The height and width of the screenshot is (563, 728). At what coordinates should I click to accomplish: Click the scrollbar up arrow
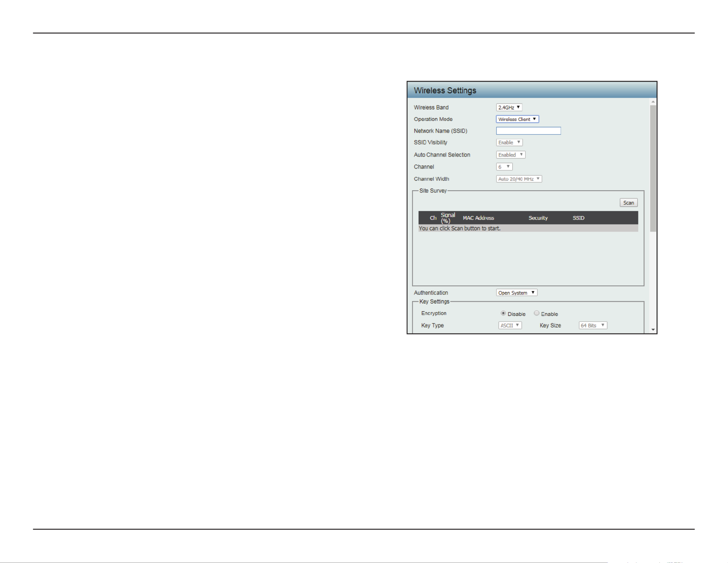[x=653, y=102]
